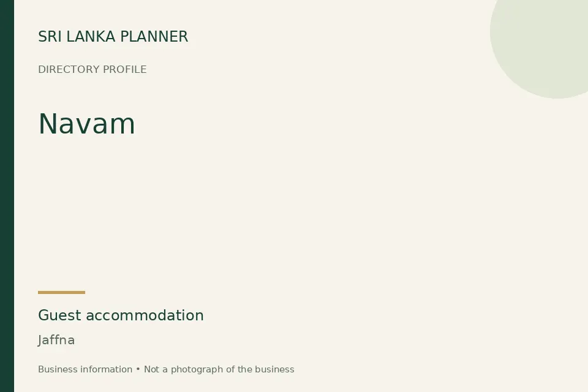Select the DIRECTORY PROFILE label

tap(92, 69)
